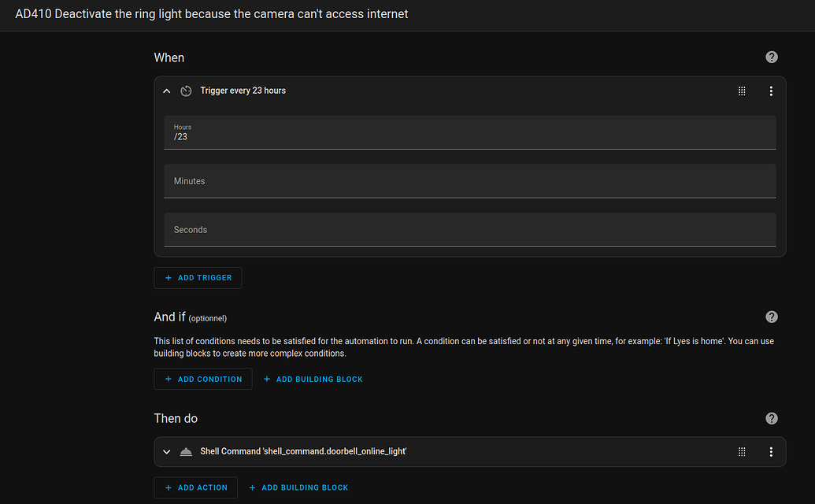This screenshot has height=504, width=815.
Task: Open the trigger three-dot overflow menu
Action: (x=771, y=91)
